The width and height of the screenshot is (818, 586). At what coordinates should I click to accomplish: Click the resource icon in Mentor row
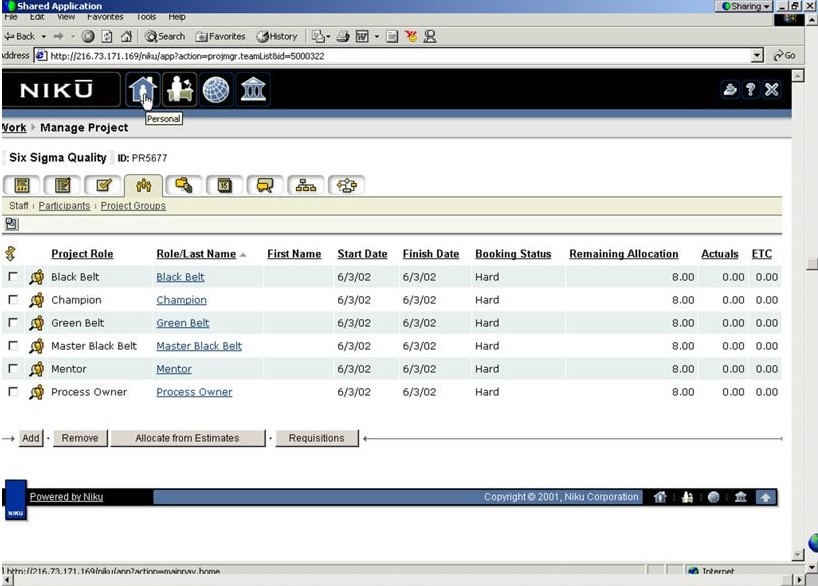37,369
